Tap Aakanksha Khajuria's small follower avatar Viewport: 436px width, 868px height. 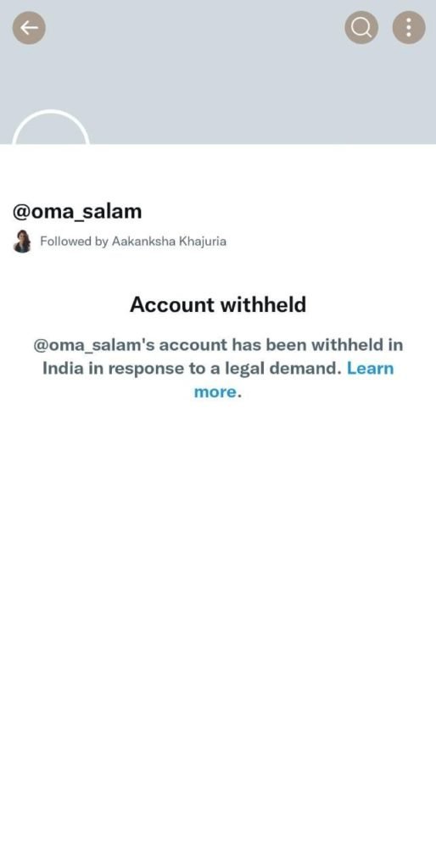click(x=22, y=242)
